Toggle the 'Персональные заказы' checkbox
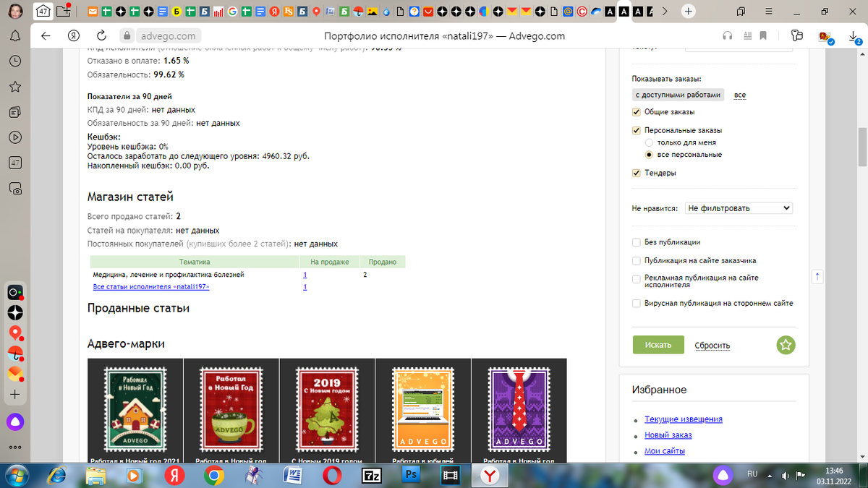This screenshot has height=488, width=868. [637, 130]
